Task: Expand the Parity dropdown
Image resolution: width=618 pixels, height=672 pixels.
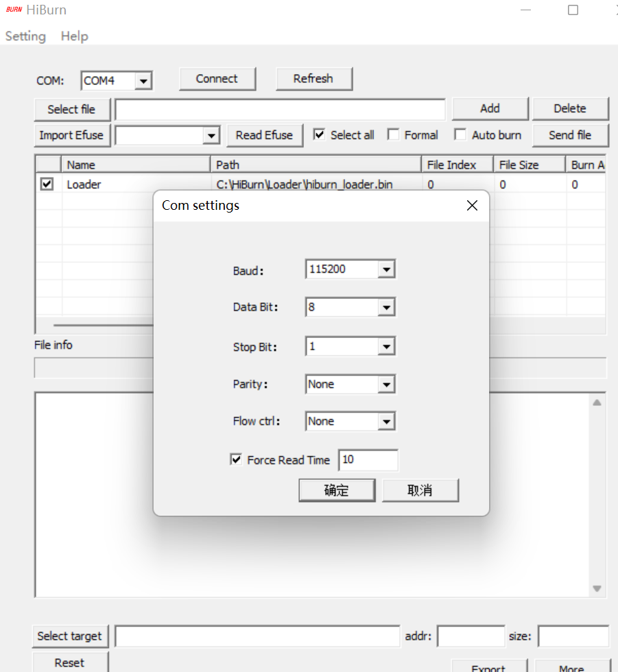Action: click(x=386, y=385)
